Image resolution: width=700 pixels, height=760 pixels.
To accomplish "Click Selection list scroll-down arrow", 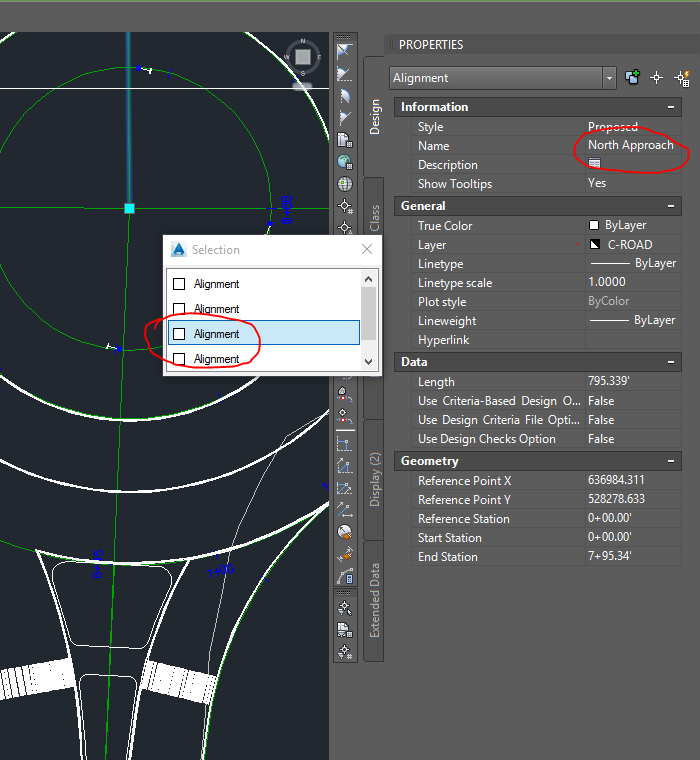I will click(368, 362).
